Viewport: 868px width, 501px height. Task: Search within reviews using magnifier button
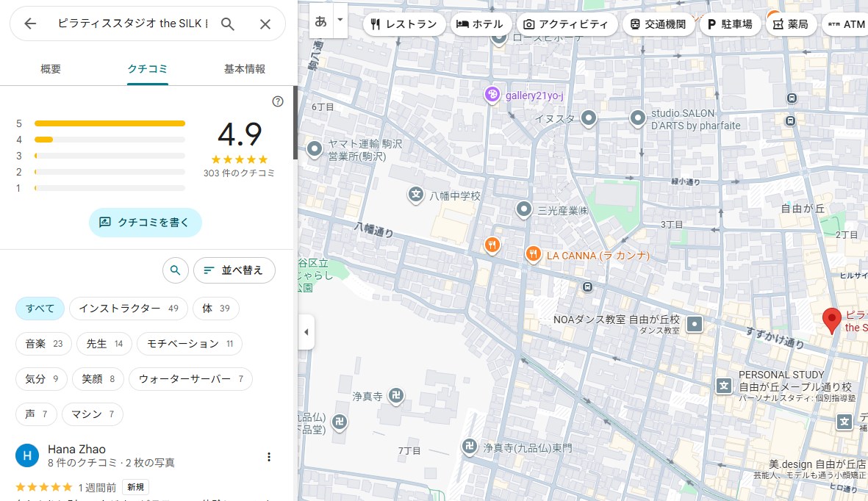coord(175,270)
